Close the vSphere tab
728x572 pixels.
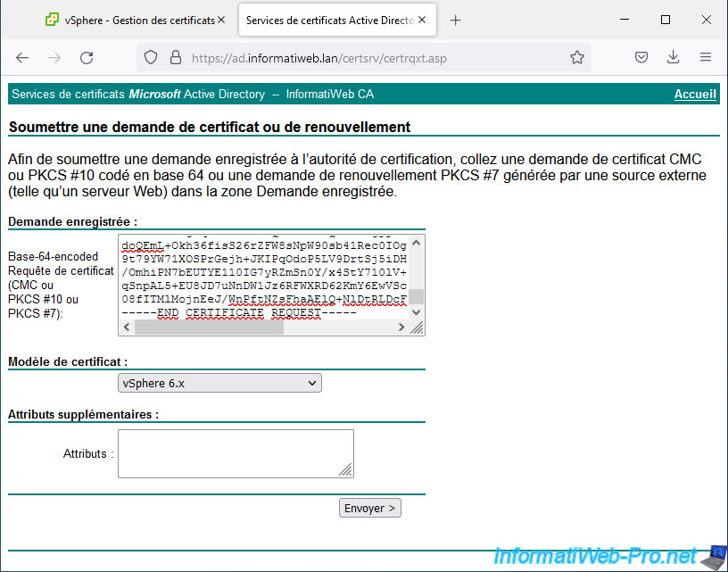pyautogui.click(x=221, y=20)
